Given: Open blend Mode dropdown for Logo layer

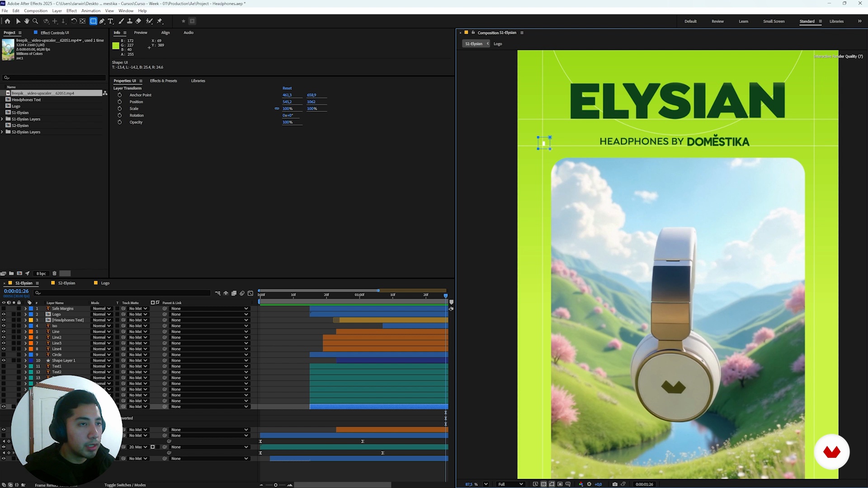Looking at the screenshot, I should tap(102, 314).
